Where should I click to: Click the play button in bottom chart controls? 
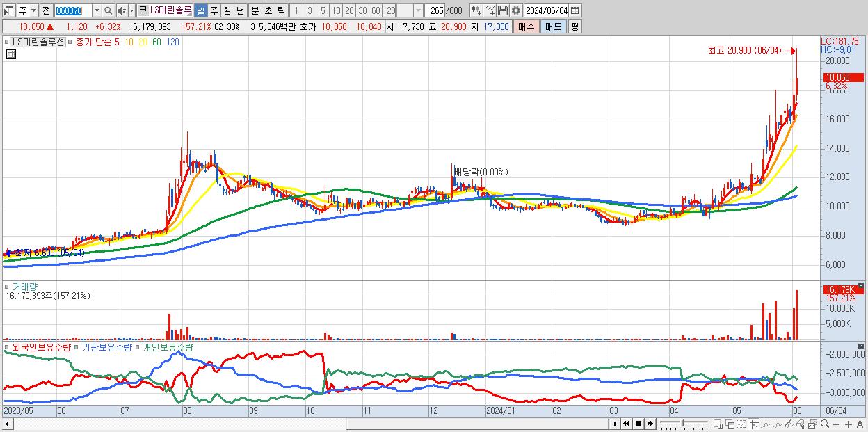615,424
